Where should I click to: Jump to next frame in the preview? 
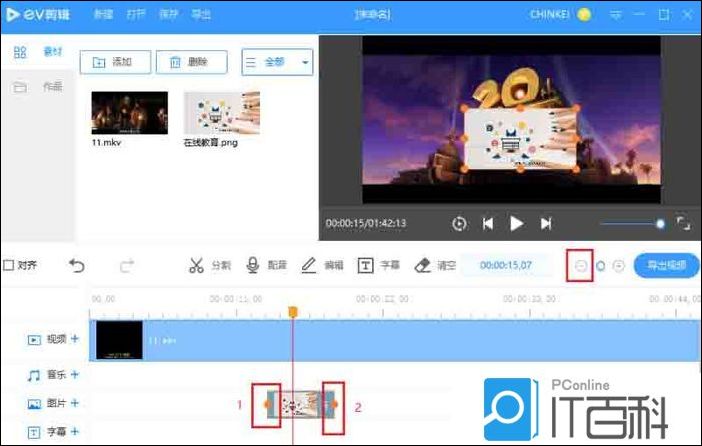click(x=546, y=223)
